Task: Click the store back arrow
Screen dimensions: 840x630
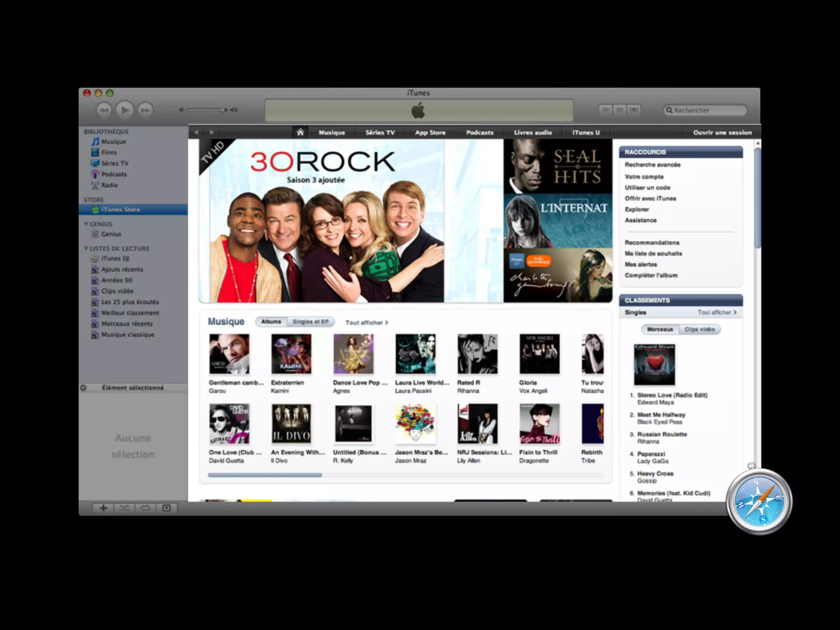Action: pyautogui.click(x=196, y=132)
